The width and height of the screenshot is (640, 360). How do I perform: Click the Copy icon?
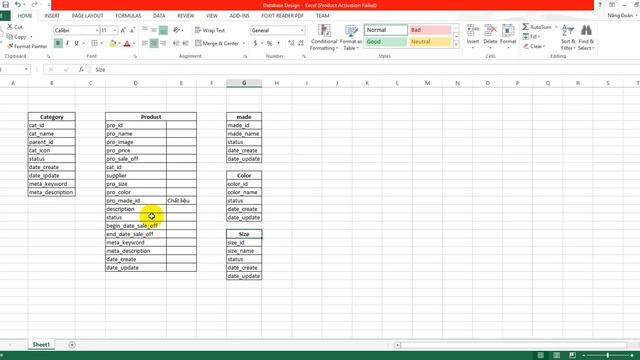click(10, 36)
